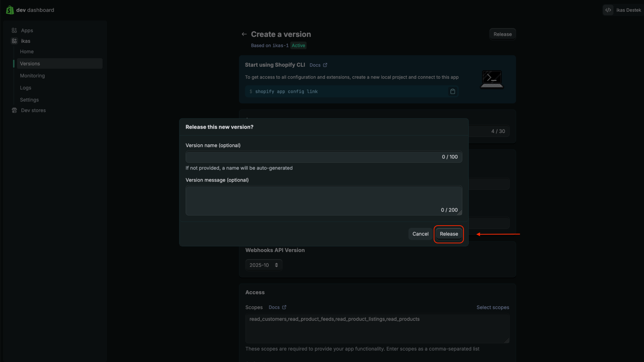This screenshot has width=644, height=362.
Task: Click the 'Release this new version?' heading
Action: [x=219, y=127]
